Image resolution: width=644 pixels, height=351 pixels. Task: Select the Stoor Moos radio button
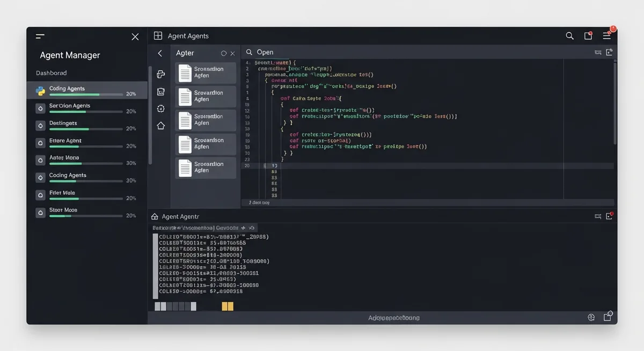click(x=40, y=213)
